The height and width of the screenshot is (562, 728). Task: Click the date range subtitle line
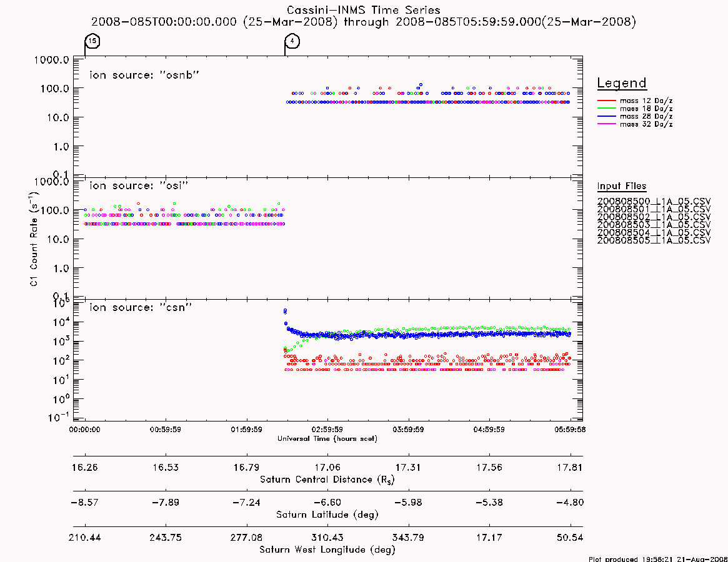(364, 22)
